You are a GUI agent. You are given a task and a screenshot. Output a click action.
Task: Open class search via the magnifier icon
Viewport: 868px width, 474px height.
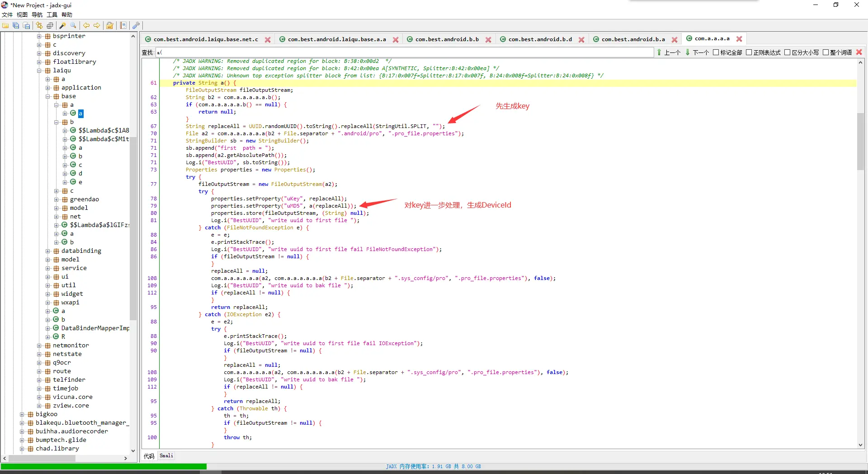73,26
